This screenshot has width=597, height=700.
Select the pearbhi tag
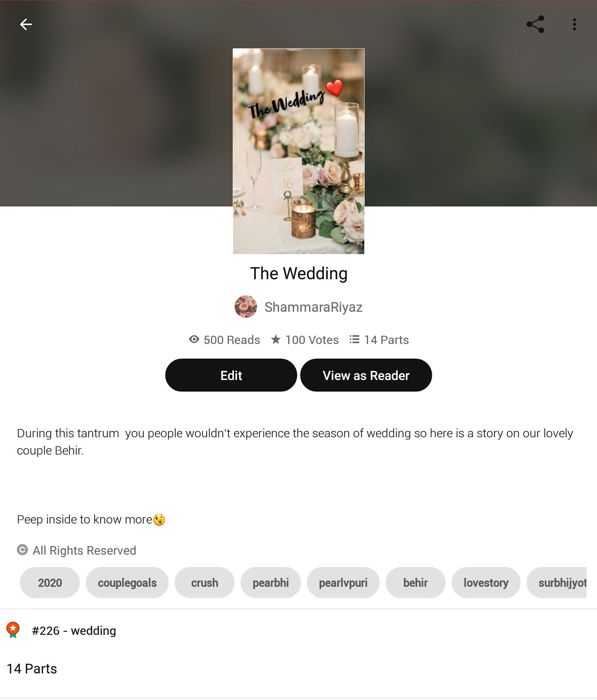coord(271,583)
